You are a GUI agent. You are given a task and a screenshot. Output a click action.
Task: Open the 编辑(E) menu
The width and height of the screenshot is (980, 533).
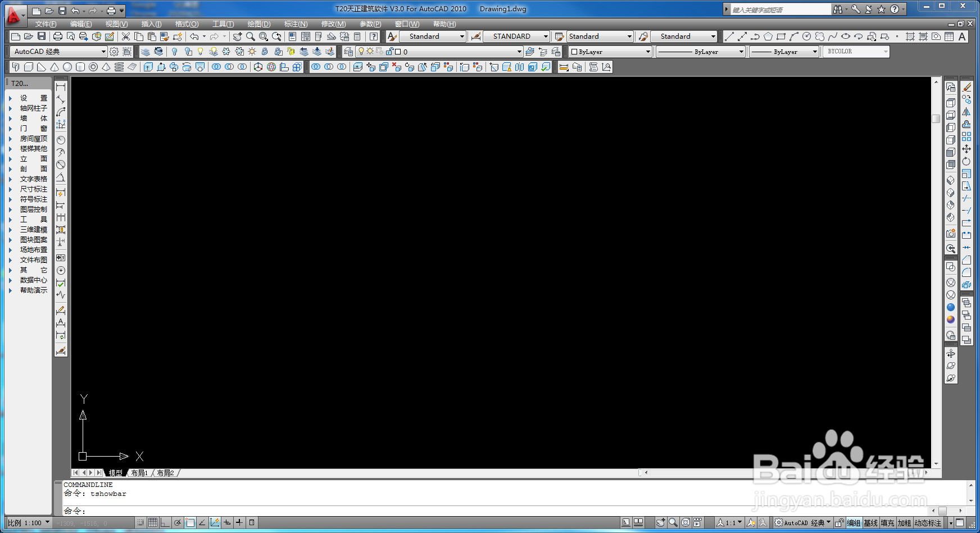click(81, 24)
